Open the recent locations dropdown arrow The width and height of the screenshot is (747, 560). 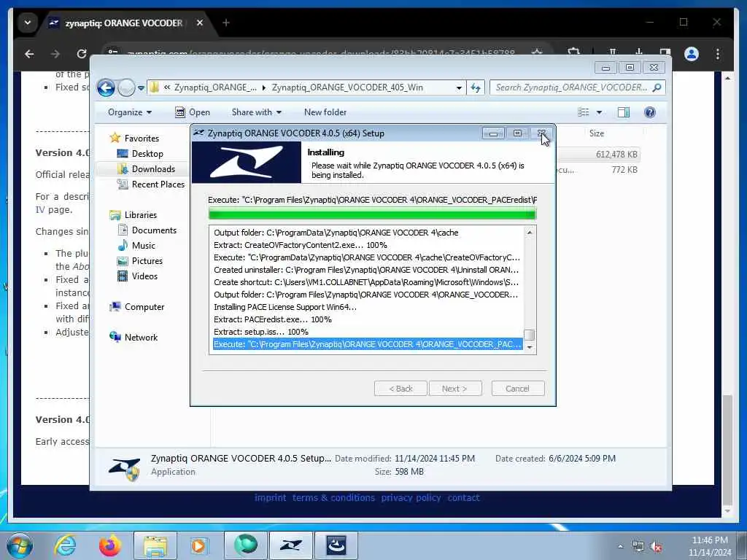pos(141,88)
